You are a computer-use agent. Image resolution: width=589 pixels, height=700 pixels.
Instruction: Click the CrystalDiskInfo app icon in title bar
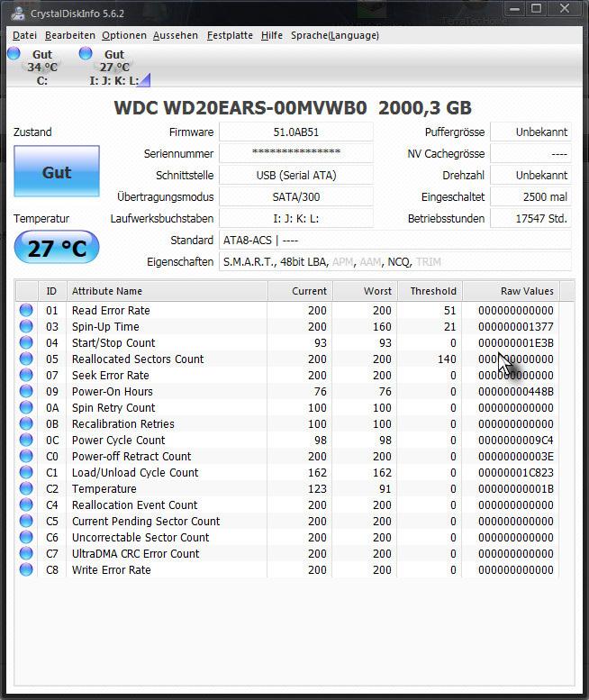pyautogui.click(x=17, y=14)
